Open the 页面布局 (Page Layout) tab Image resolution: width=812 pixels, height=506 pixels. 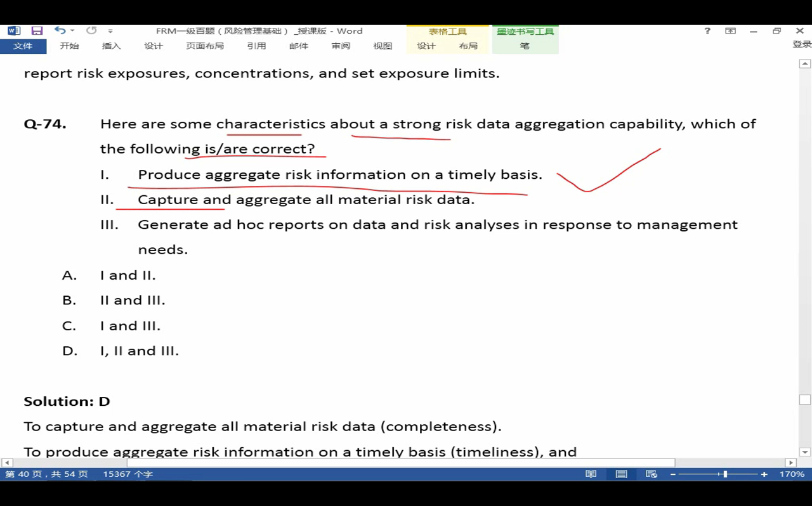pyautogui.click(x=205, y=46)
